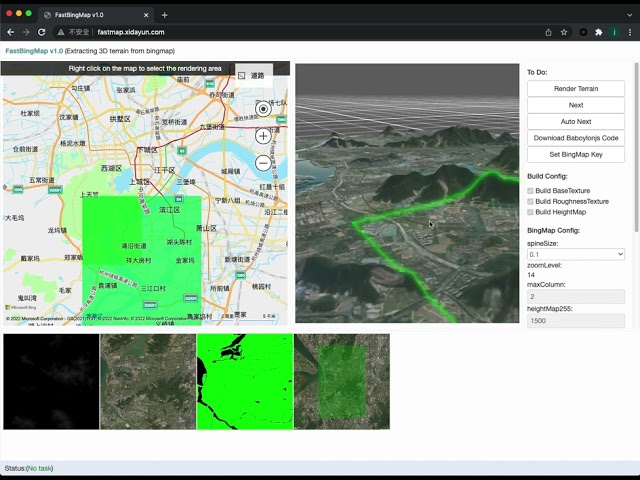Click the browser back arrow
Viewport: 640px width, 480px height.
[x=11, y=32]
